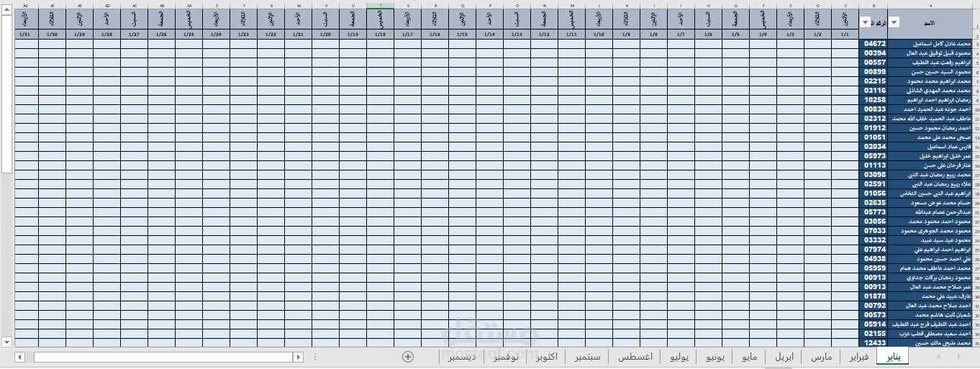Select the name cell ابراهيم رفعت عبد اللطيف
Screen dimensions: 980x369
pos(931,63)
